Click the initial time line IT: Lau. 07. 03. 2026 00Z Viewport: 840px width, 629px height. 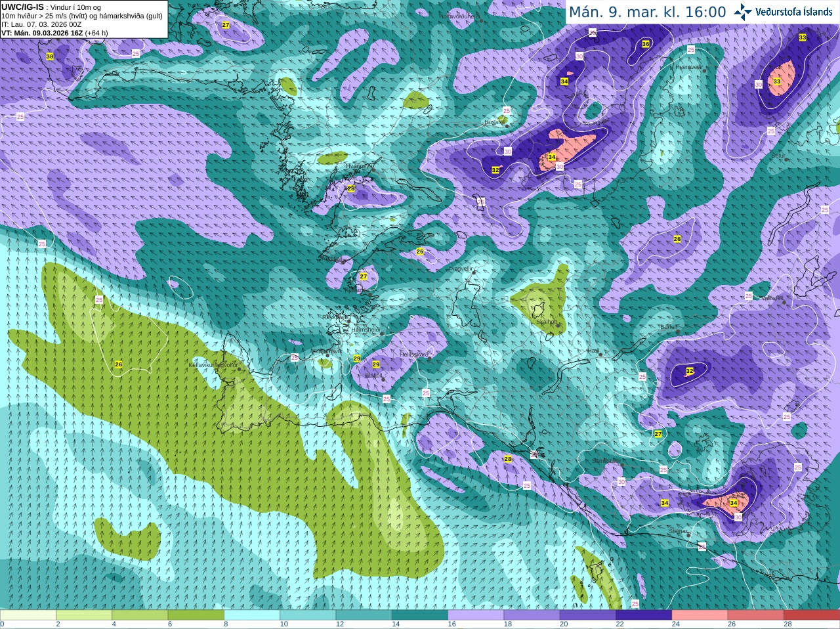point(41,24)
